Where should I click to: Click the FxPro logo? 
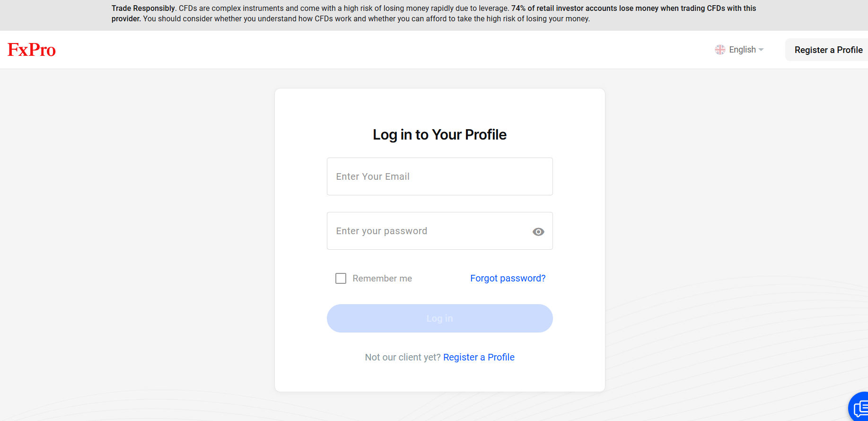coord(32,50)
